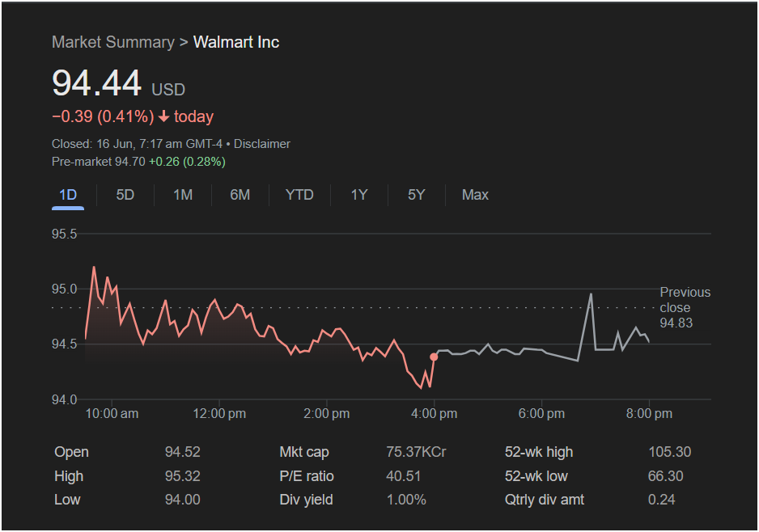The height and width of the screenshot is (532, 759).
Task: Open the 1M chart range
Action: pos(183,195)
